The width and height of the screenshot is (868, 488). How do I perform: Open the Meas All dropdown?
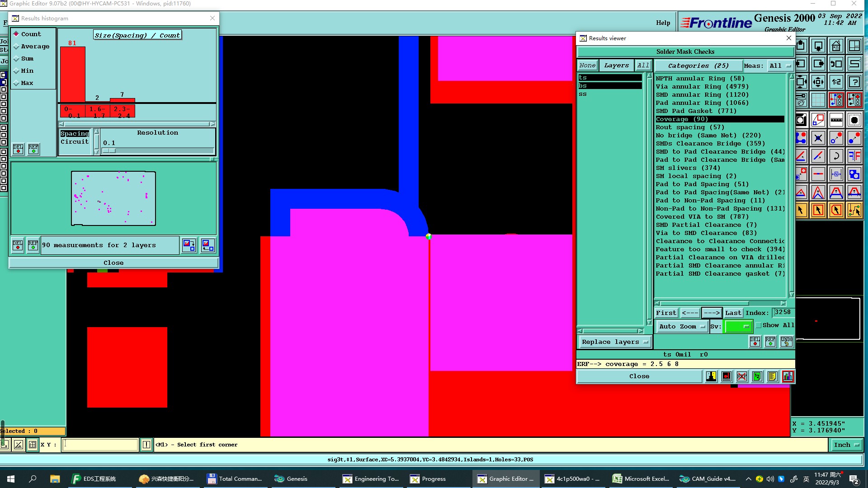[x=781, y=66]
